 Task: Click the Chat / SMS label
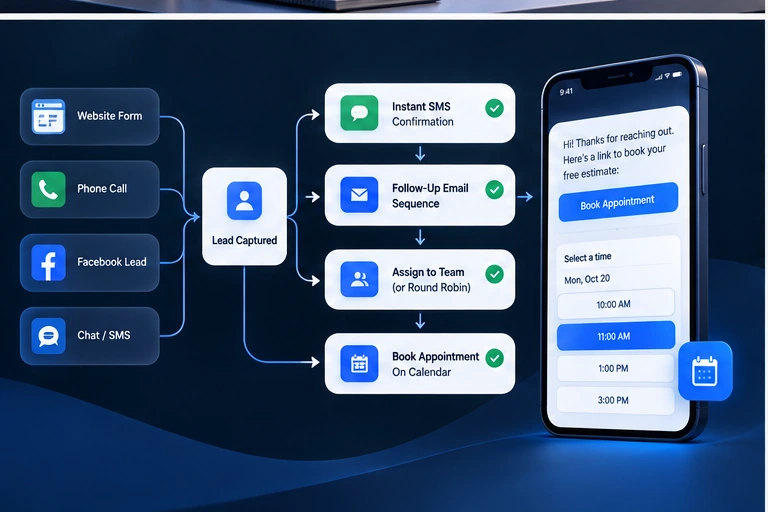pos(104,335)
